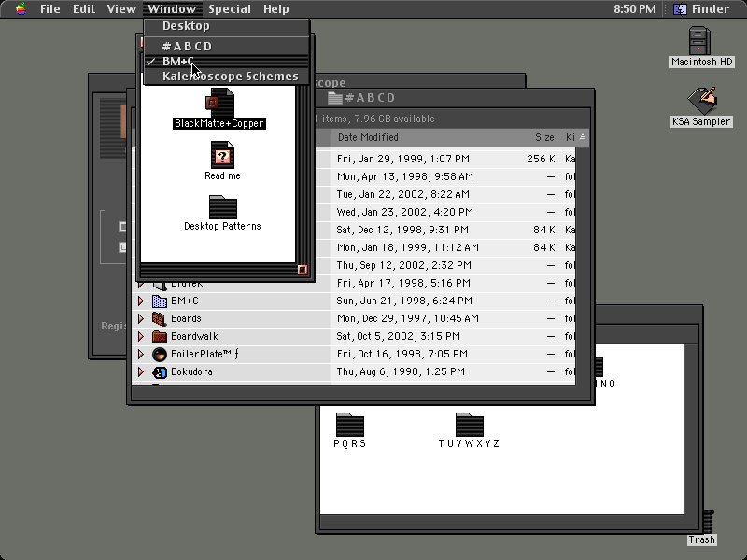Viewport: 747px width, 560px height.
Task: Click the 'Fri, Jan 29, 1999, 1:07 PM' date
Action: (x=403, y=159)
